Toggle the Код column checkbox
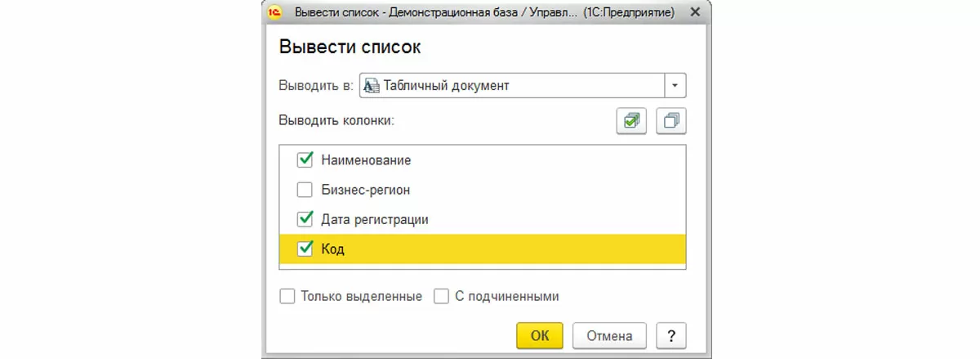Image resolution: width=980 pixels, height=359 pixels. click(305, 249)
